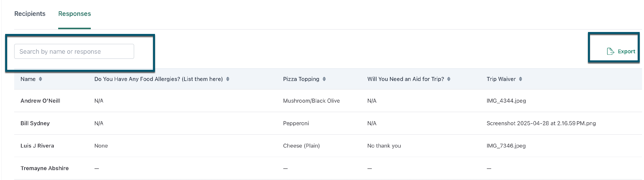Select the Bill Sydney row name
Viewport: 644px width, 180px height.
pos(35,123)
